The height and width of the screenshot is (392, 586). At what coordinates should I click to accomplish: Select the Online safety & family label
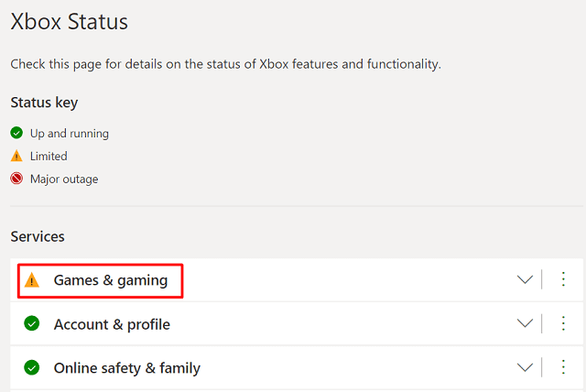pos(126,368)
